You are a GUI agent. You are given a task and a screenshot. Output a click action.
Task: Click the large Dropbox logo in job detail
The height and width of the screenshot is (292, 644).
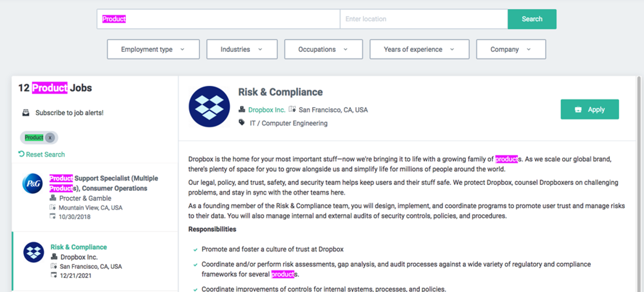(x=209, y=107)
